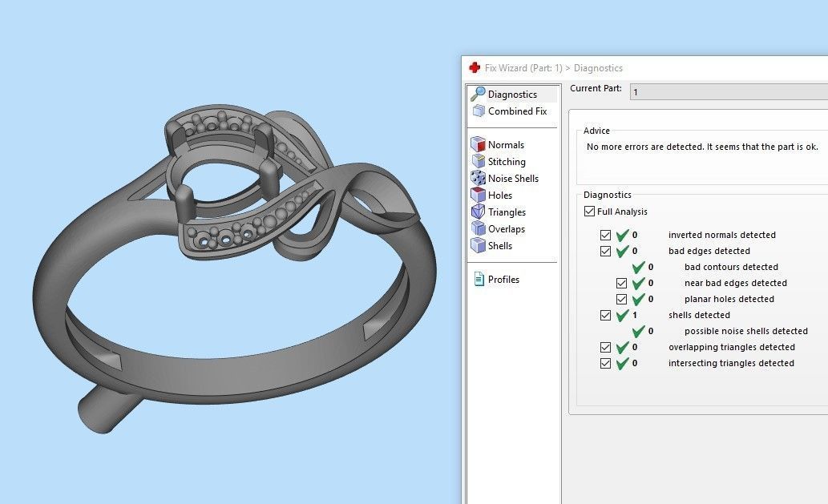The width and height of the screenshot is (828, 504).
Task: Click the Normals cube icon
Action: pyautogui.click(x=478, y=144)
